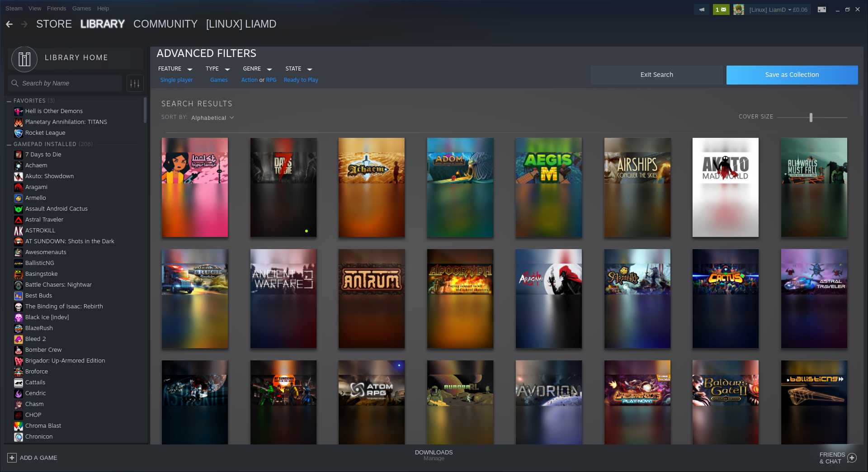Image resolution: width=868 pixels, height=472 pixels.
Task: Open the Airships Conquer the Skies cover
Action: point(637,187)
